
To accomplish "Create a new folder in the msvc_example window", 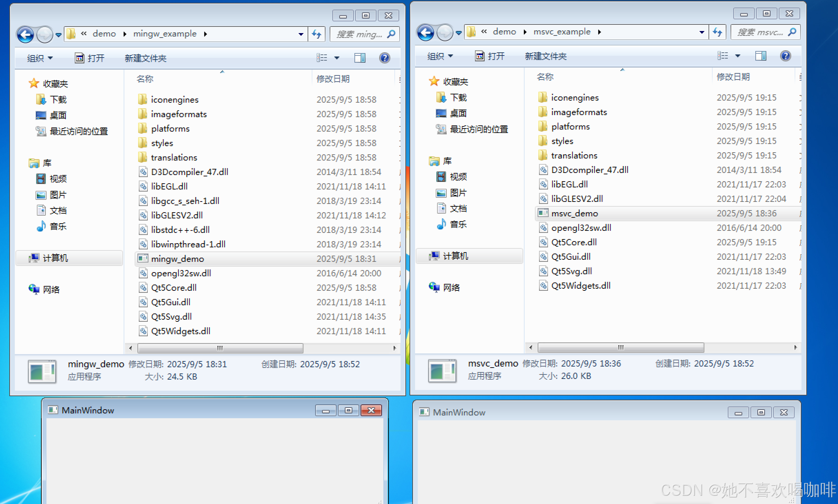I will (546, 56).
